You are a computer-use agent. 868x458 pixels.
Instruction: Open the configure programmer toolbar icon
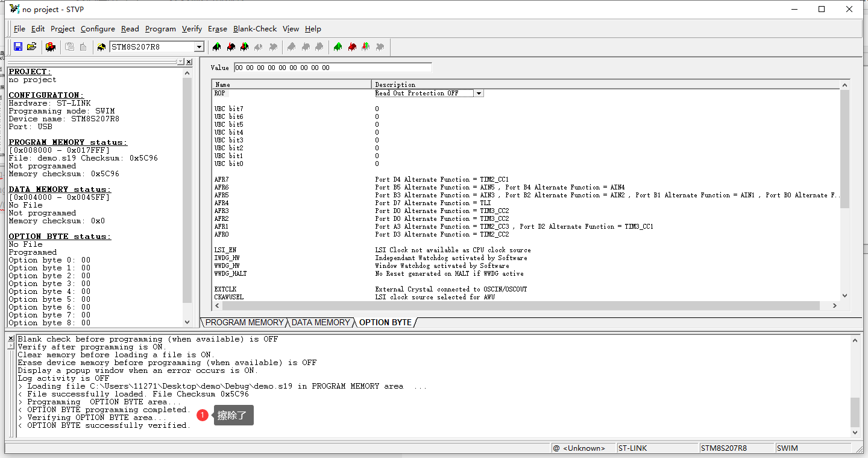(x=51, y=47)
